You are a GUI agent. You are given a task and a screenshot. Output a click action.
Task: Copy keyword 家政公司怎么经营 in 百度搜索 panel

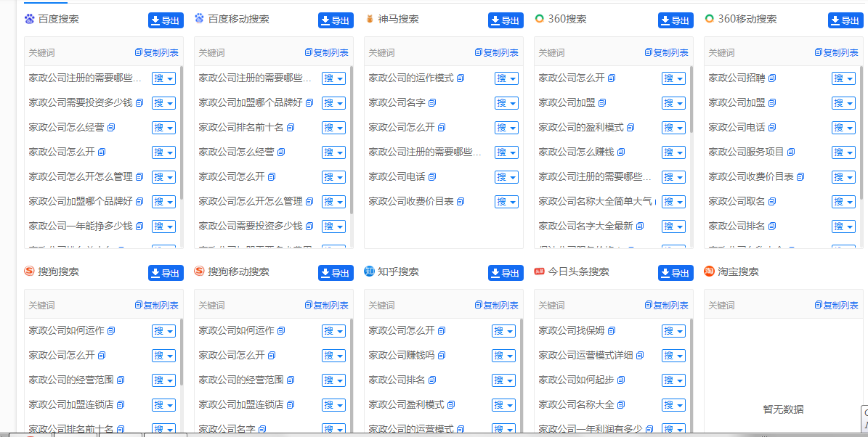click(x=111, y=127)
